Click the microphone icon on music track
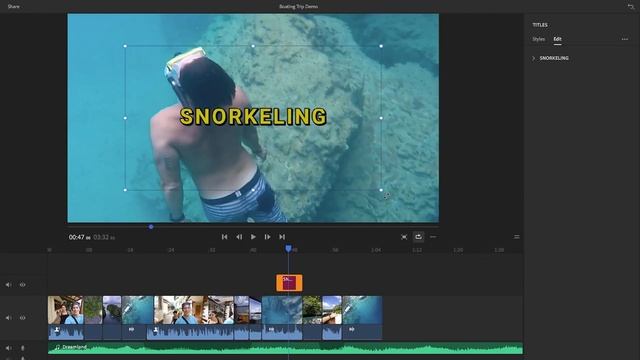 tap(22, 348)
